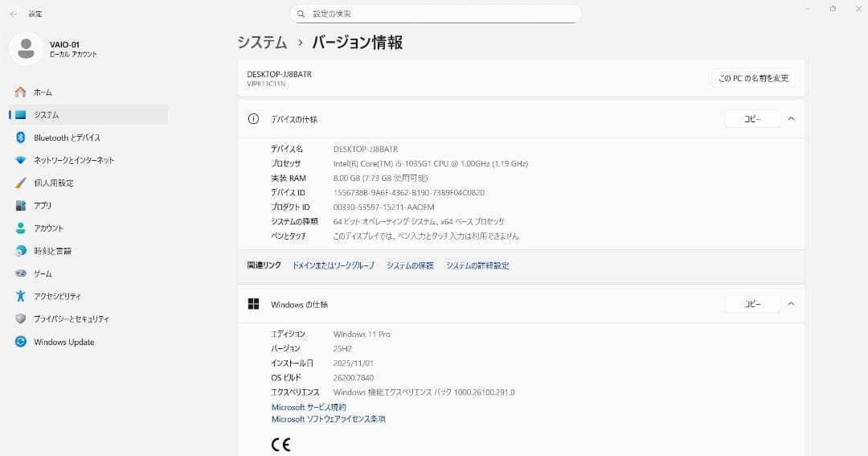Image resolution: width=868 pixels, height=456 pixels.
Task: Copy device specifications with コピー button
Action: point(752,118)
